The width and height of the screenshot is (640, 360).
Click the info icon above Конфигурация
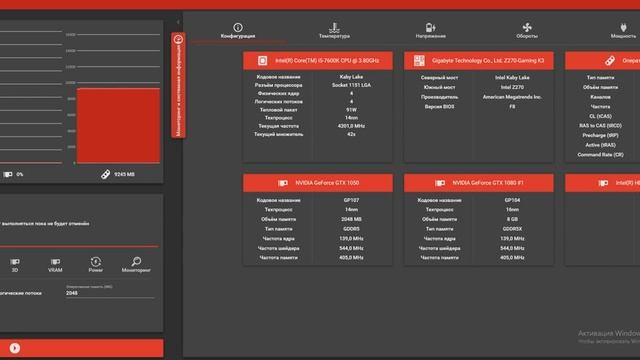pyautogui.click(x=238, y=27)
